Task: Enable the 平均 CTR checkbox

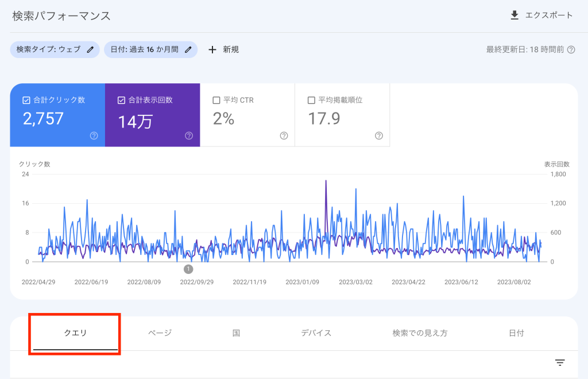Action: click(216, 100)
